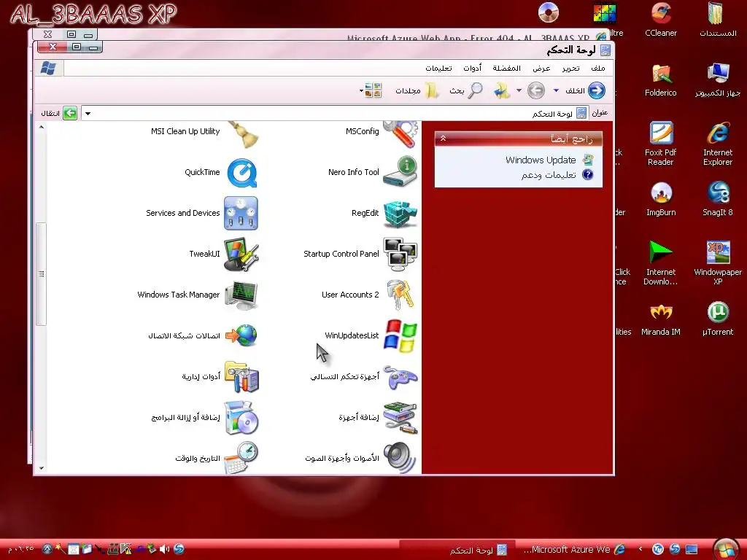This screenshot has width=747, height=560.
Task: Open the administrative tools icon
Action: tap(241, 377)
